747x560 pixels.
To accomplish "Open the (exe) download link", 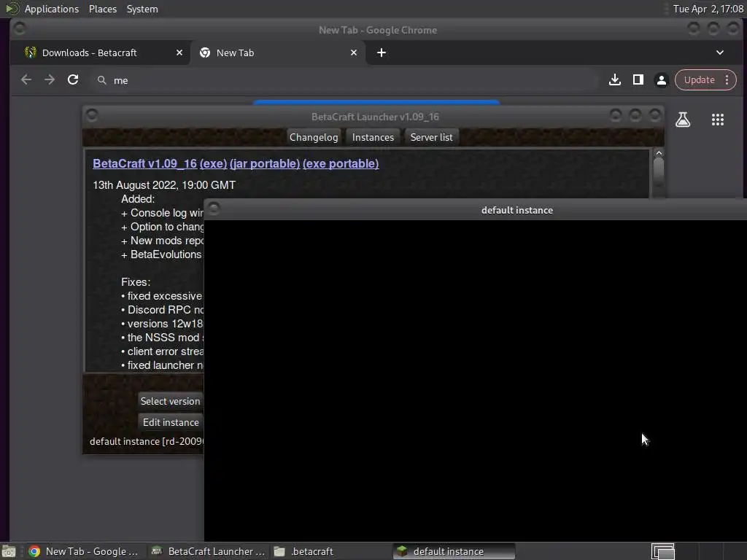I will coord(214,164).
